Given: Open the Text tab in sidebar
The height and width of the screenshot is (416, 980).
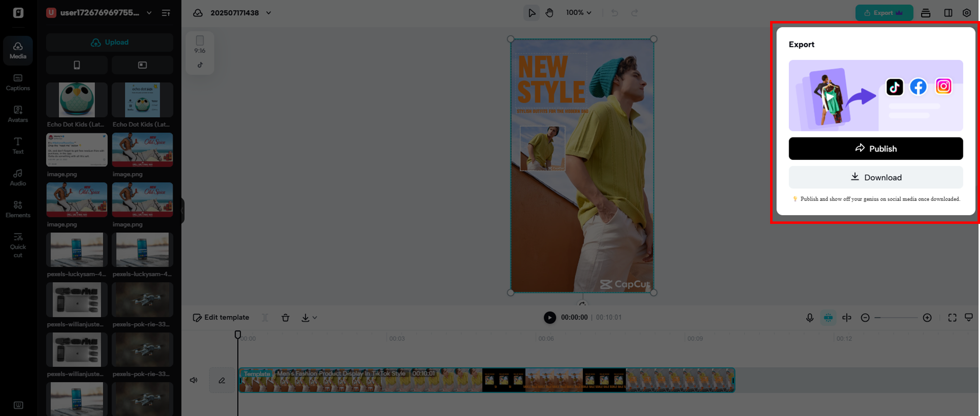Looking at the screenshot, I should coord(18,146).
